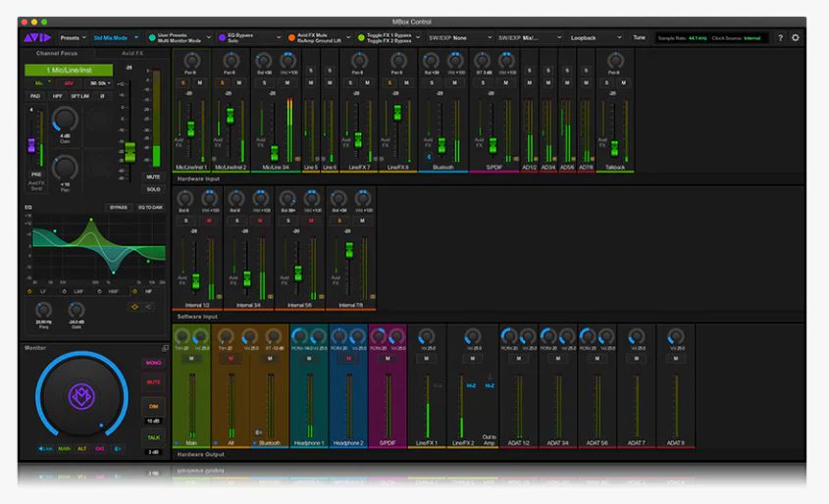Click the volume knob on ADAT 7 output

637,336
